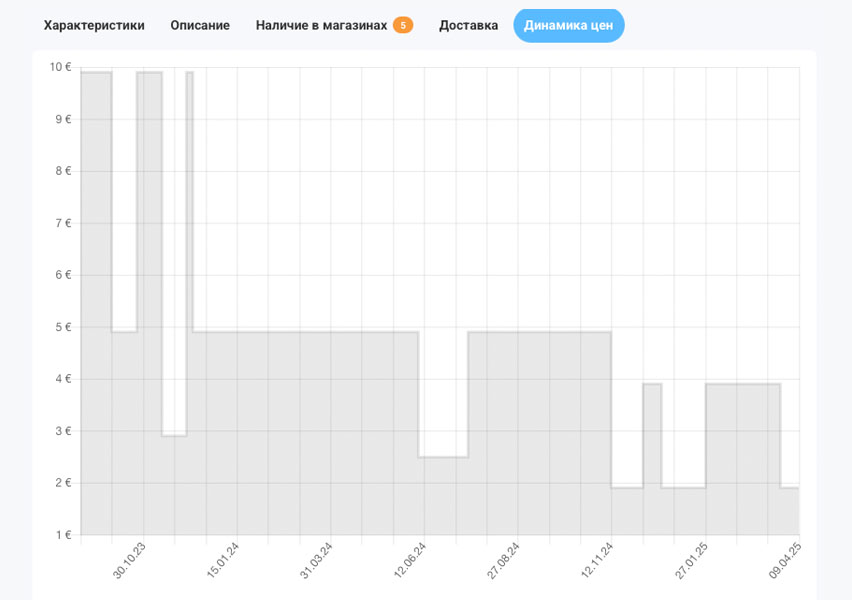Screen dimensions: 852x600
Task: Click the 30.10.23 date label on axis
Action: (x=129, y=560)
